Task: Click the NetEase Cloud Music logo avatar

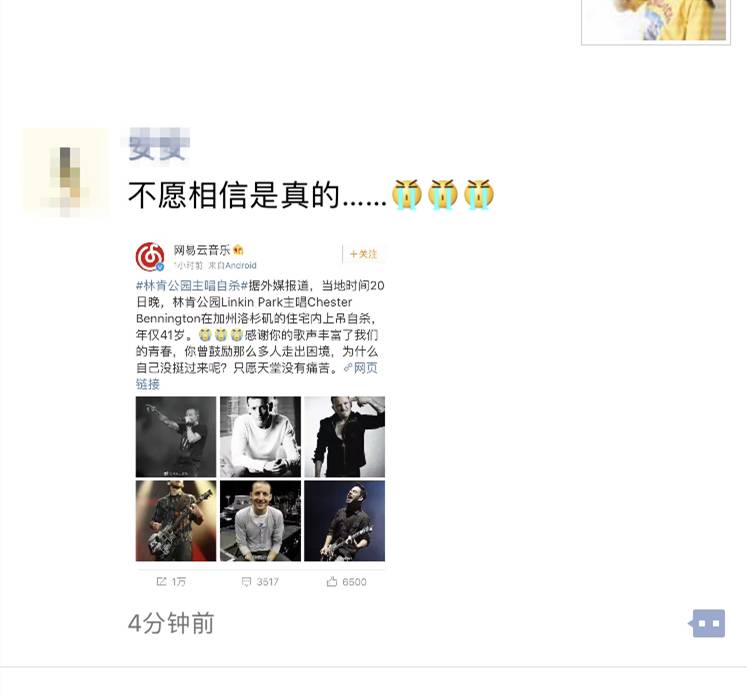Action: [x=150, y=257]
